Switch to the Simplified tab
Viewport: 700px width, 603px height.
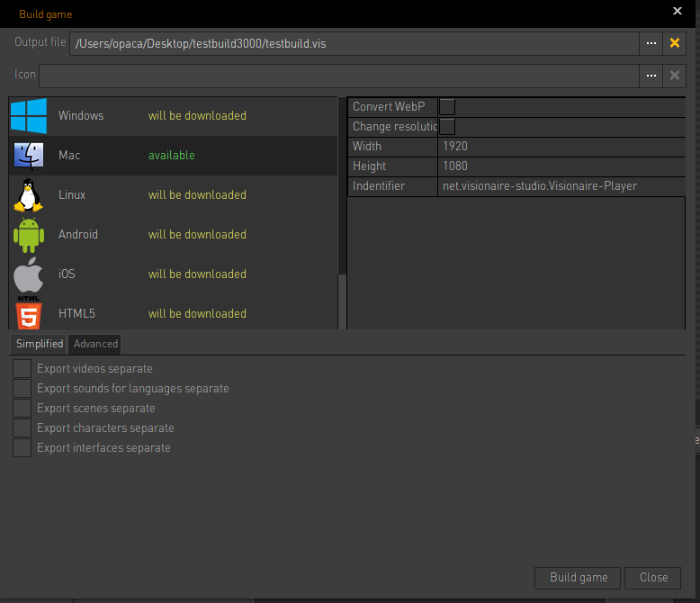tap(40, 344)
